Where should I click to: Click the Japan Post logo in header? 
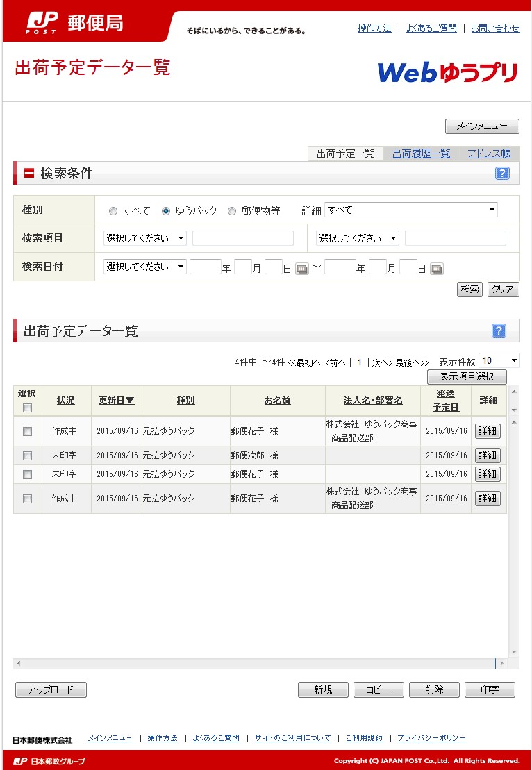[74, 23]
